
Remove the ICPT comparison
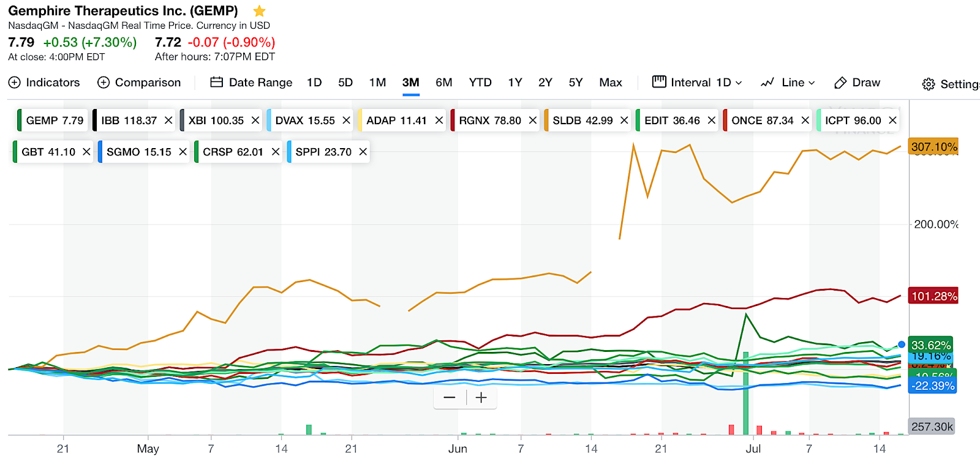(893, 121)
